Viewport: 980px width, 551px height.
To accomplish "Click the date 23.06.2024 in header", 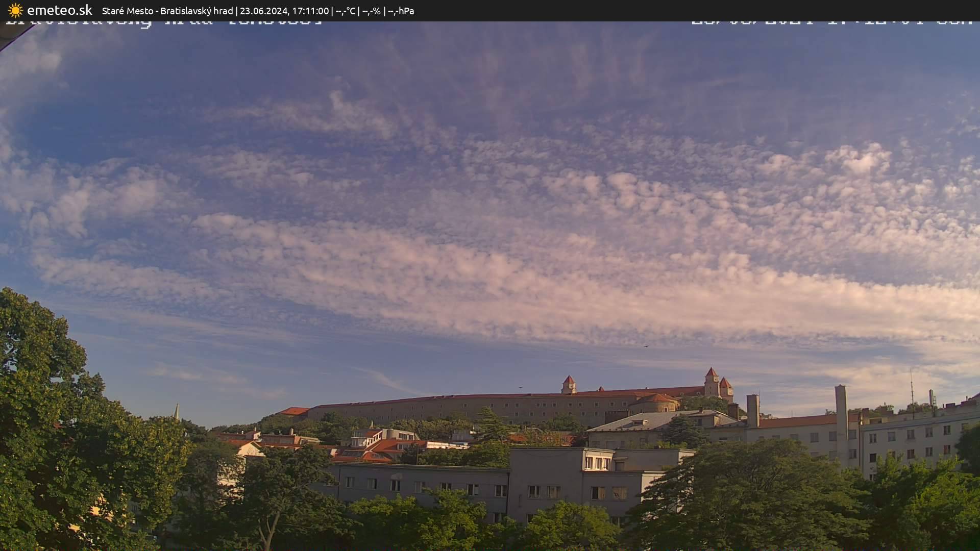I will click(x=263, y=11).
